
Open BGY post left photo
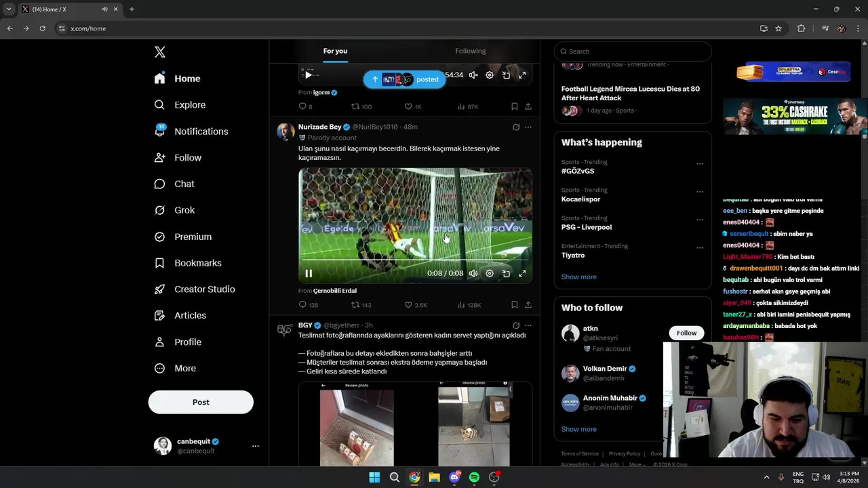click(357, 424)
